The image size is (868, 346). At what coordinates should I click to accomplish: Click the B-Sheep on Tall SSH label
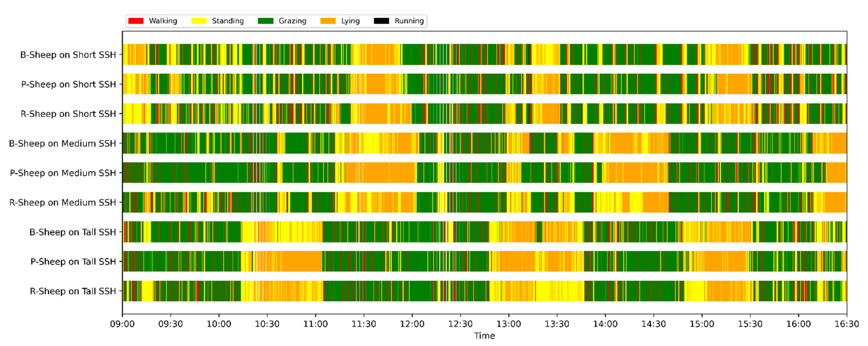[72, 232]
